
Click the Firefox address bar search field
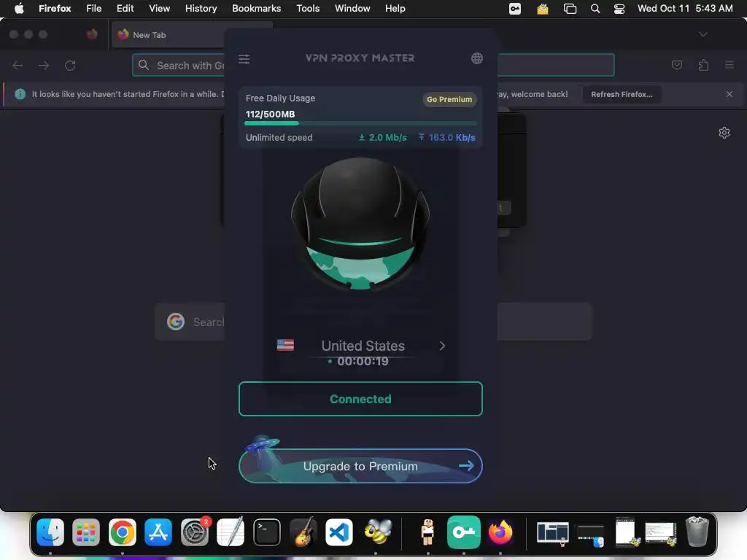373,65
